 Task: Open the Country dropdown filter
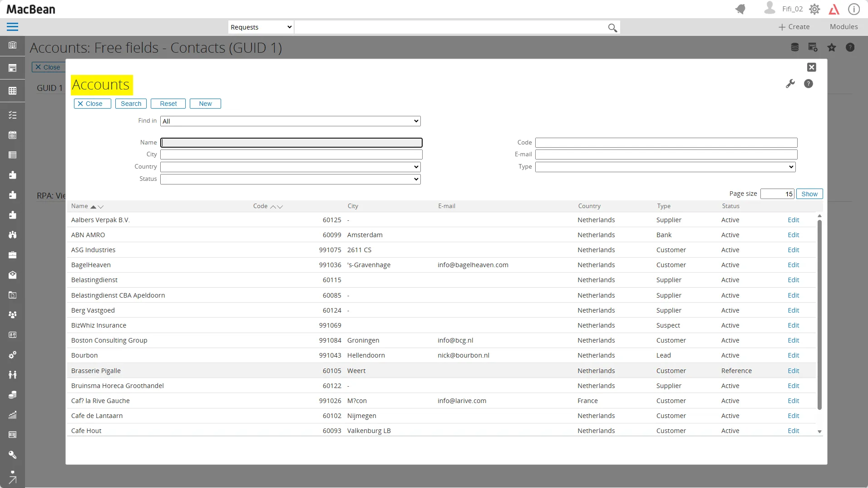tap(290, 167)
